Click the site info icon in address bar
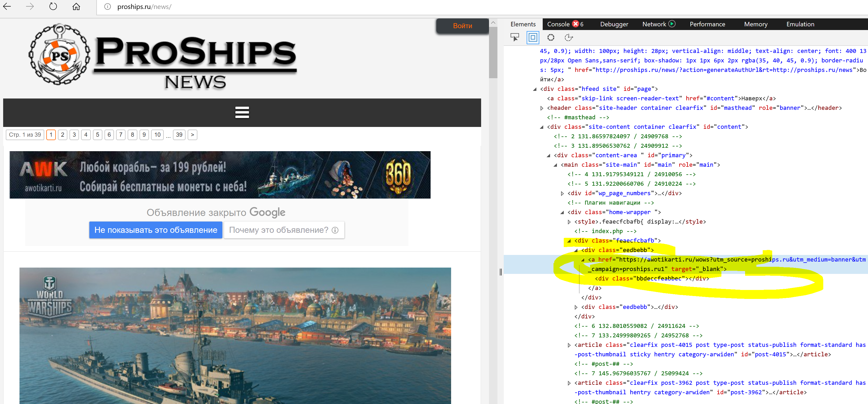Viewport: 868px width, 404px height. click(x=107, y=7)
